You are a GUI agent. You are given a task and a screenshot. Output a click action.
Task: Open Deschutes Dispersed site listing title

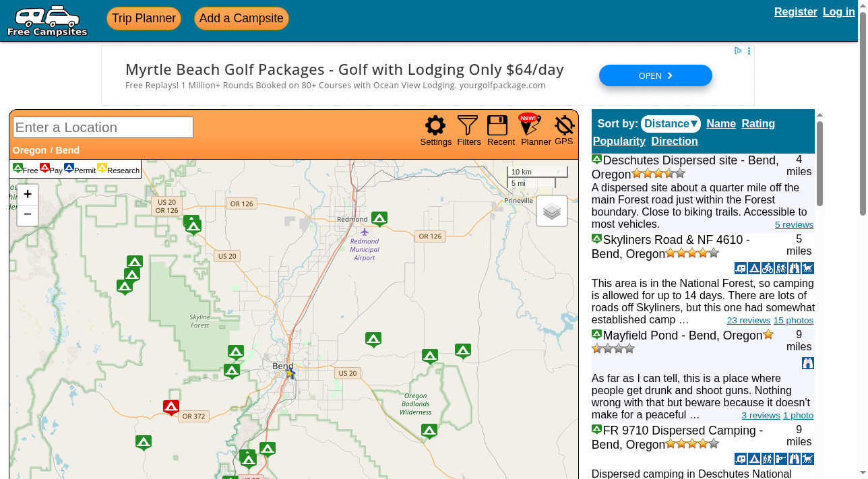tap(685, 167)
